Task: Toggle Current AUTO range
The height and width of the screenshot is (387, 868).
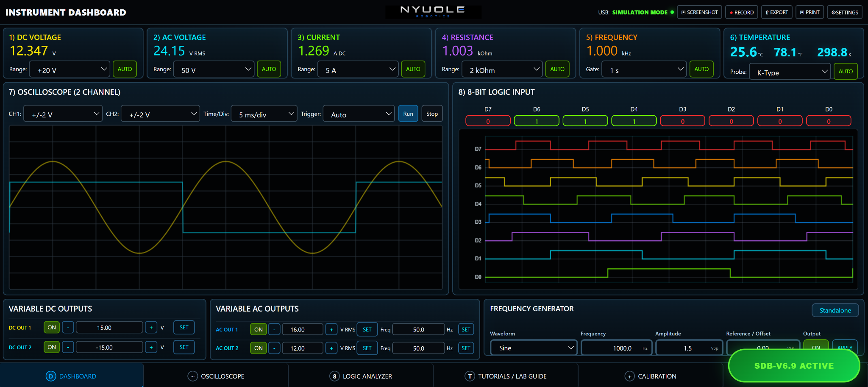Action: coord(413,69)
